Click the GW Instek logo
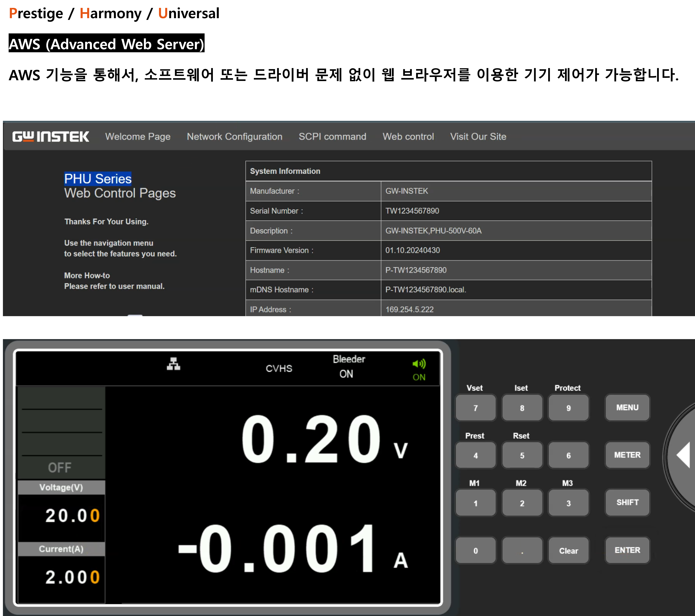This screenshot has height=616, width=695. [x=51, y=137]
